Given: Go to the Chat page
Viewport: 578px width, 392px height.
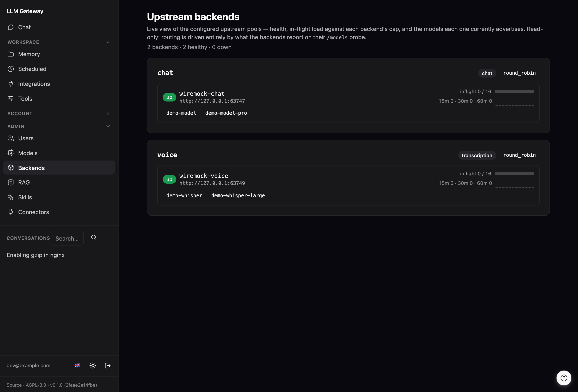Looking at the screenshot, I should click(59, 27).
